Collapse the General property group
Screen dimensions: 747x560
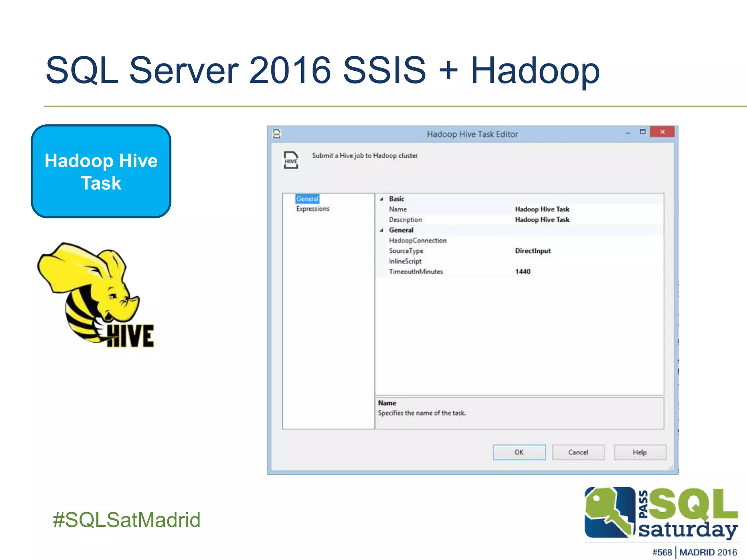[x=382, y=230]
